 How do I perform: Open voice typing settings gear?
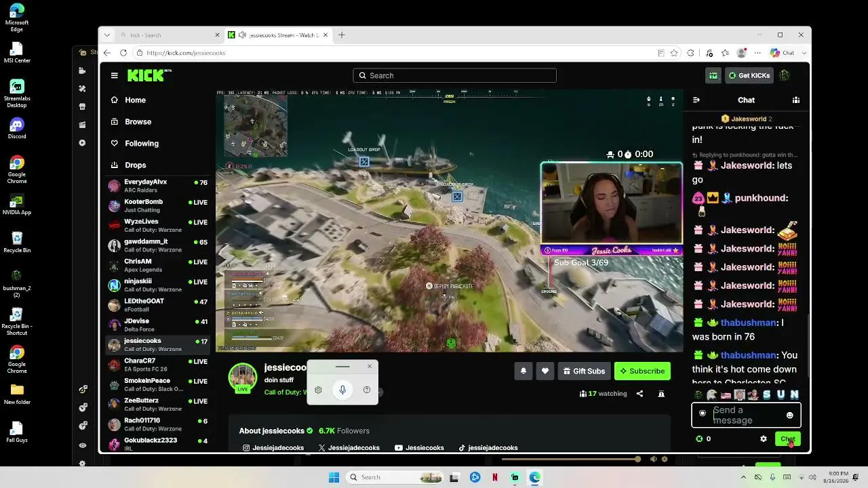(318, 390)
